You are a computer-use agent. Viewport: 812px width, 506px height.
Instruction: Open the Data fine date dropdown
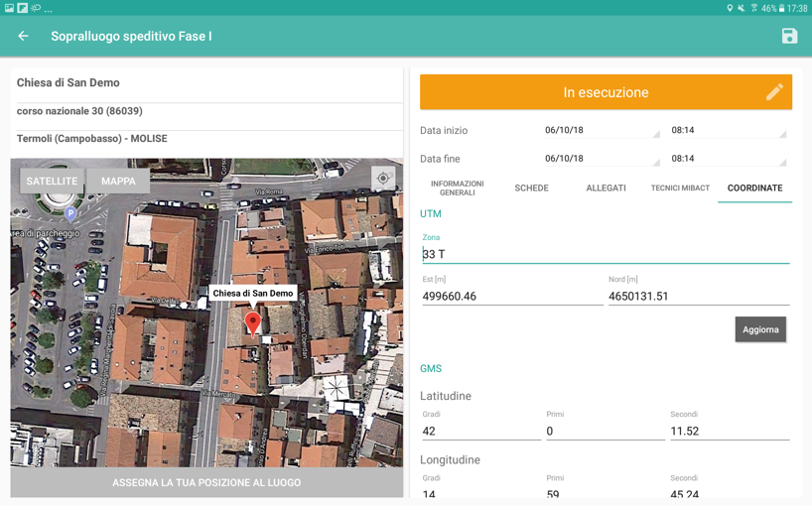pos(600,159)
